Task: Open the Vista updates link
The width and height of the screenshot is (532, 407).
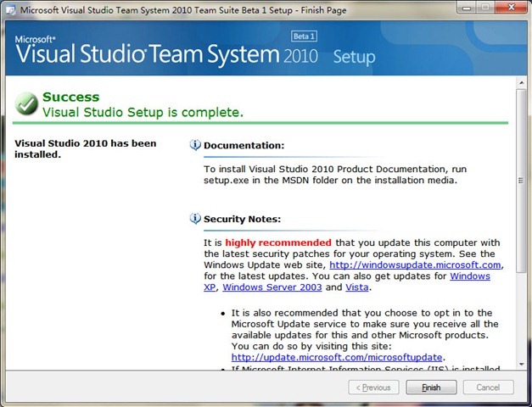Action: coord(357,287)
